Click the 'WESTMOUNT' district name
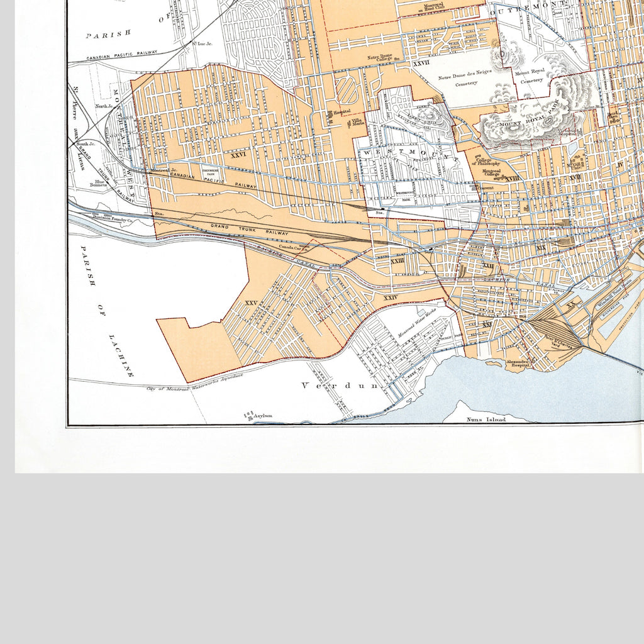The width and height of the screenshot is (644, 644). tap(410, 154)
